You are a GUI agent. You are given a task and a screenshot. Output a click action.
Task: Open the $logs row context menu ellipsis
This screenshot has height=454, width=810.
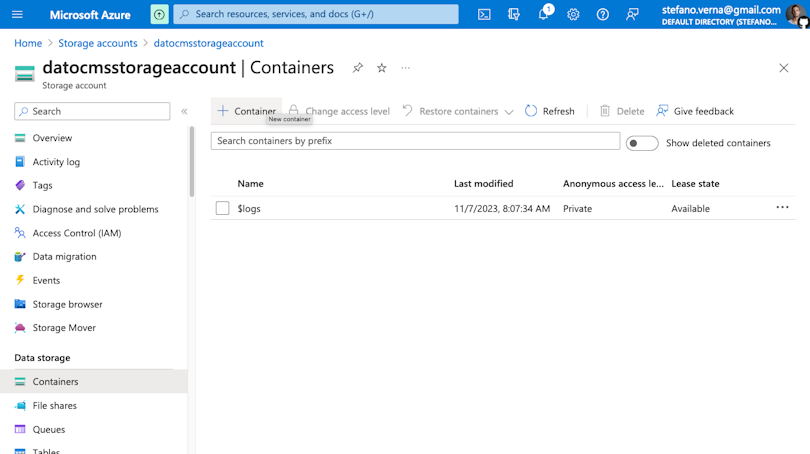[x=782, y=208]
